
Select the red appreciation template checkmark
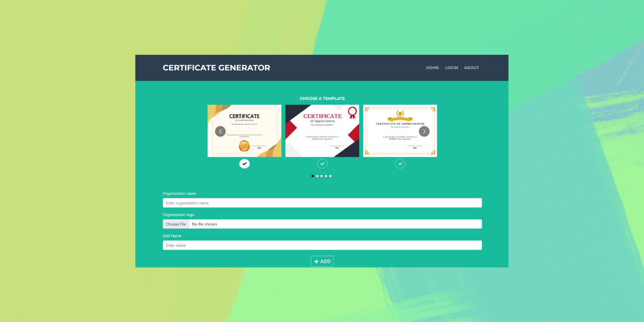pos(322,164)
